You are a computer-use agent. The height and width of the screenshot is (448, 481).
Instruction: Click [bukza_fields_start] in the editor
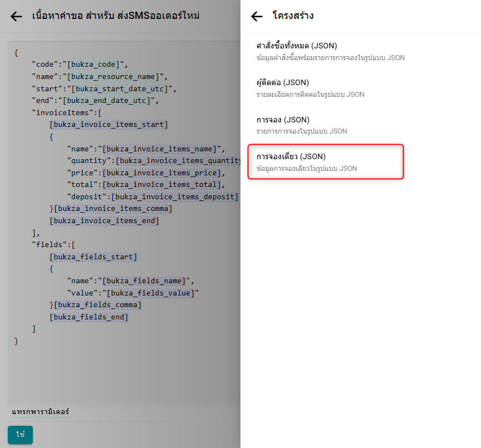[x=93, y=257]
